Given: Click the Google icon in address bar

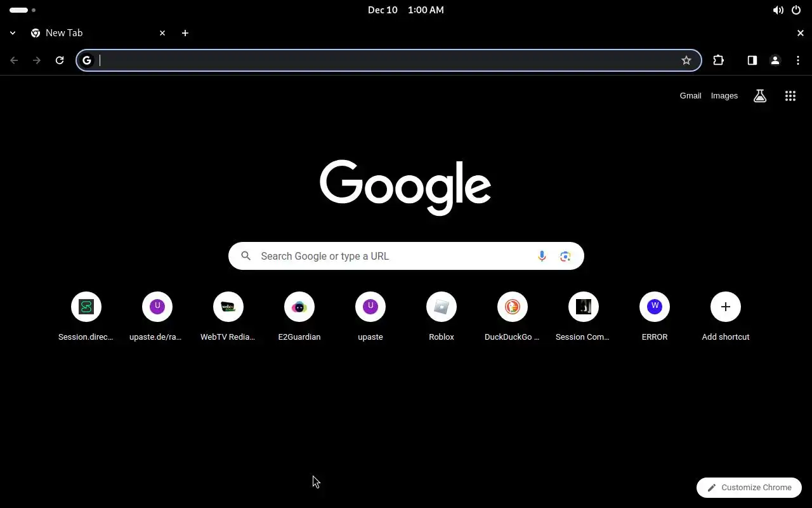Looking at the screenshot, I should [x=87, y=60].
